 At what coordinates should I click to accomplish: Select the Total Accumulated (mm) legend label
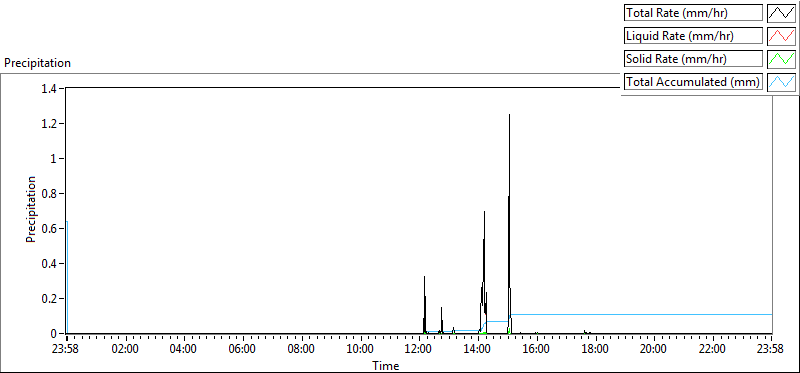[x=693, y=82]
